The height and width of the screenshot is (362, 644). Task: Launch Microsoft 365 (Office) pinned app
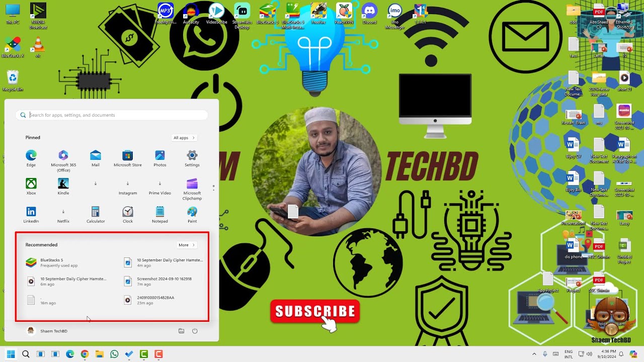pyautogui.click(x=63, y=161)
